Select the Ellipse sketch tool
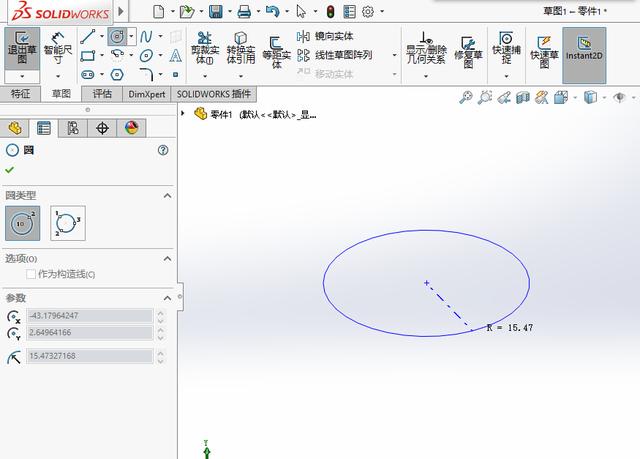 tap(146, 55)
